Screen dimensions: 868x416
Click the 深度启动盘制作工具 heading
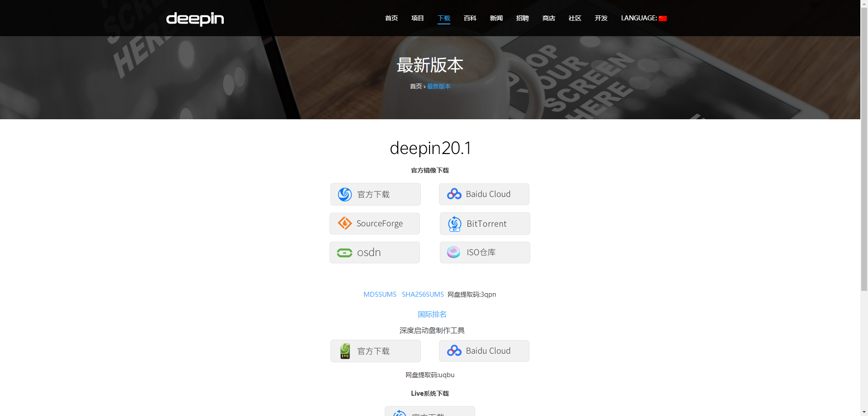tap(432, 331)
